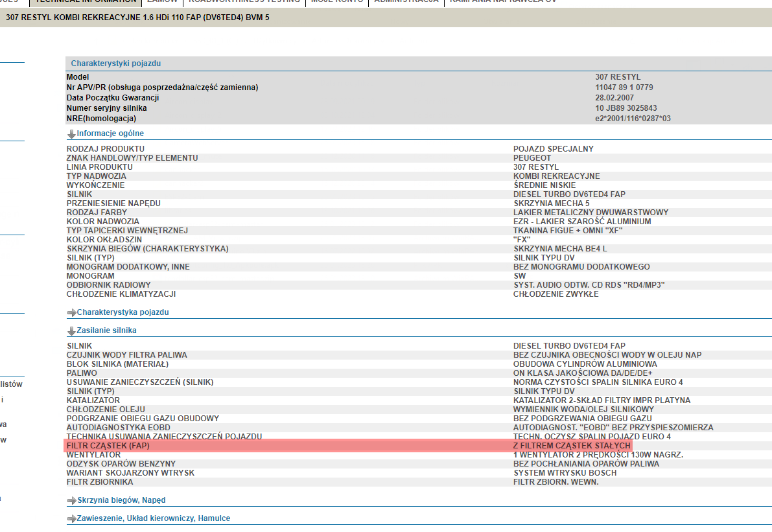Select APV/PR number 11047 89 1 0779
This screenshot has height=532, width=772.
click(x=624, y=87)
